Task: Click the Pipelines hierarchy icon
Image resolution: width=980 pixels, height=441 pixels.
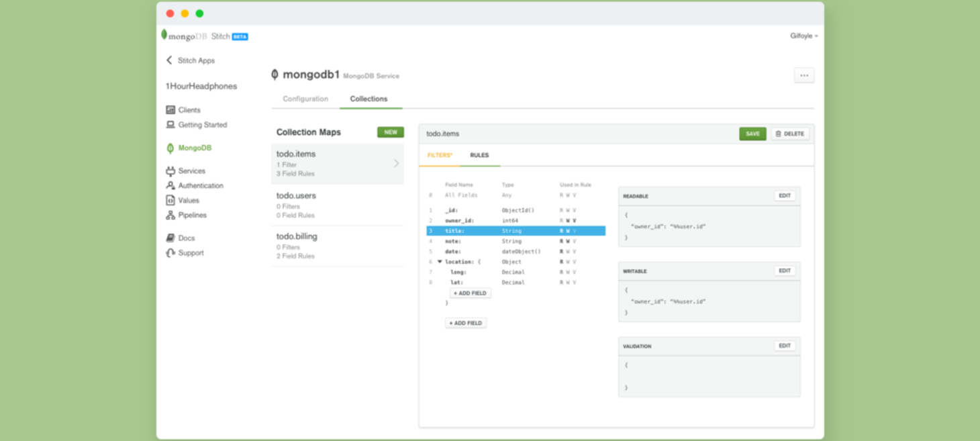Action: 170,215
